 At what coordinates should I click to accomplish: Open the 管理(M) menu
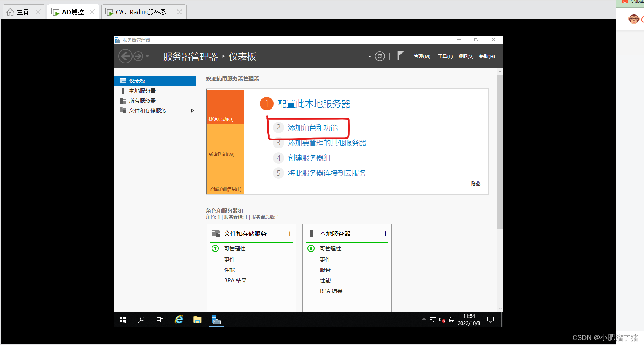pyautogui.click(x=422, y=57)
